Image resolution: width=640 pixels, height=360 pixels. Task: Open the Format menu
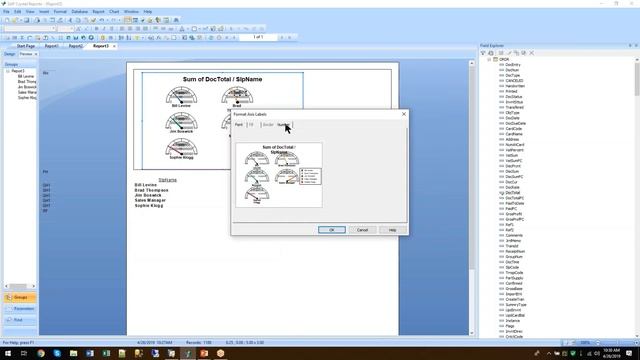coord(60,11)
